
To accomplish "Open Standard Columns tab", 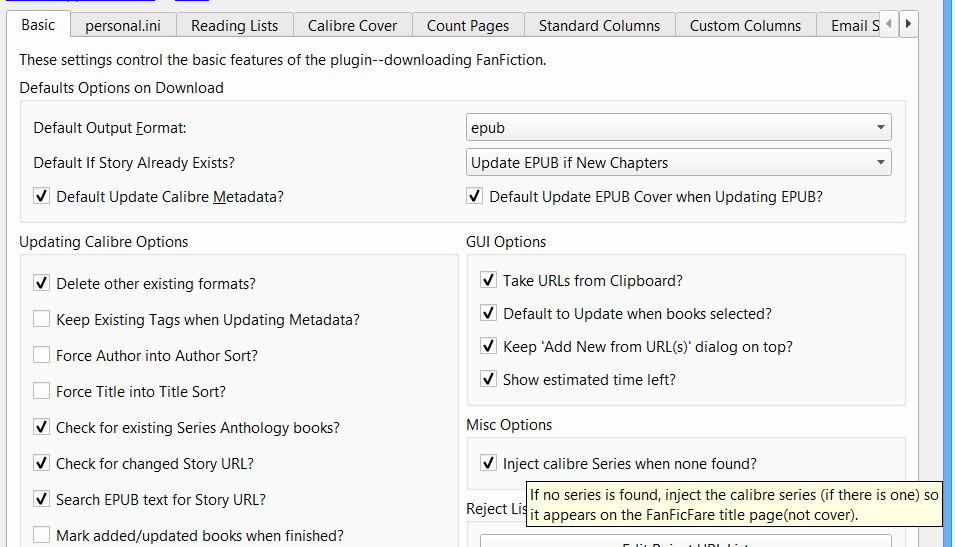I will tap(599, 25).
